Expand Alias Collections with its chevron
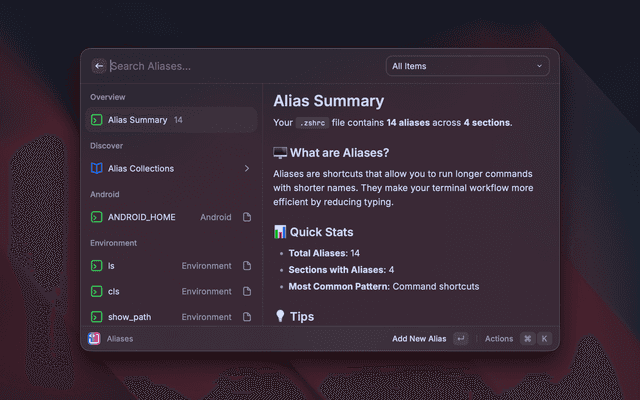This screenshot has width=640, height=400. pos(247,169)
